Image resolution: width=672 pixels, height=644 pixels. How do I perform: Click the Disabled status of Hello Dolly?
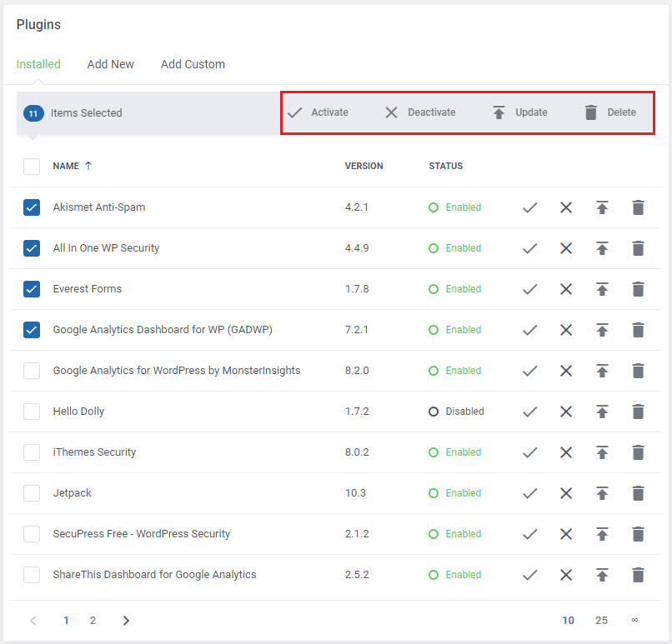pyautogui.click(x=456, y=412)
